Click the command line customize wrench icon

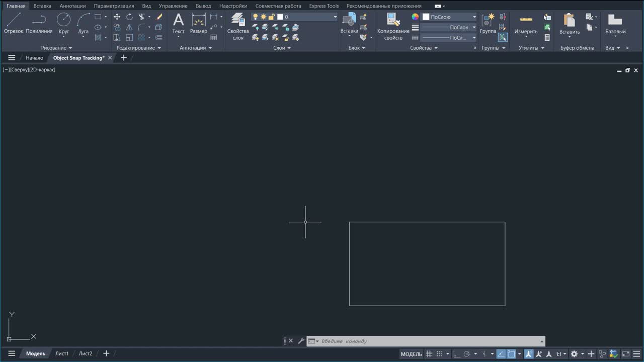click(301, 341)
